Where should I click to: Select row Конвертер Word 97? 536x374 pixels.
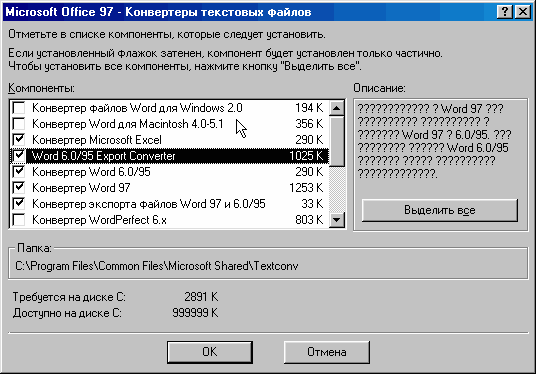tap(170, 188)
